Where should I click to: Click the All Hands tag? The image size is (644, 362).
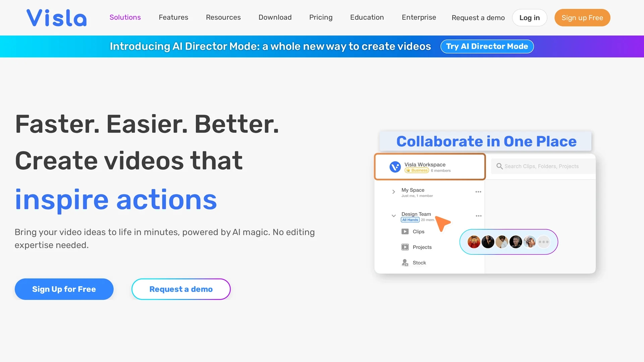(x=410, y=220)
